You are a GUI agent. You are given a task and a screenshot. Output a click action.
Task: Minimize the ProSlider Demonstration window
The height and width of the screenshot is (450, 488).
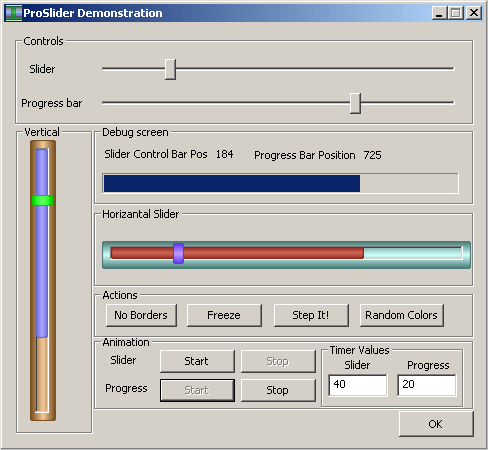coord(439,13)
